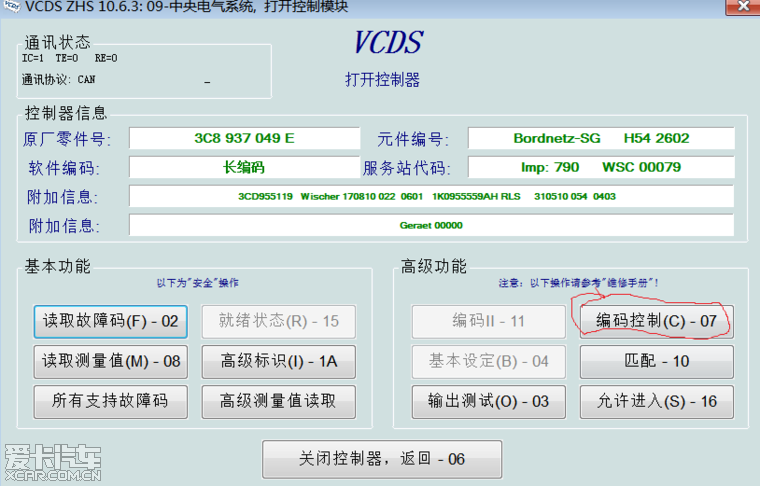Screen dimensions: 760x486
Task: Click the Imp: 790 WSC 00079 field
Action: [x=601, y=168]
